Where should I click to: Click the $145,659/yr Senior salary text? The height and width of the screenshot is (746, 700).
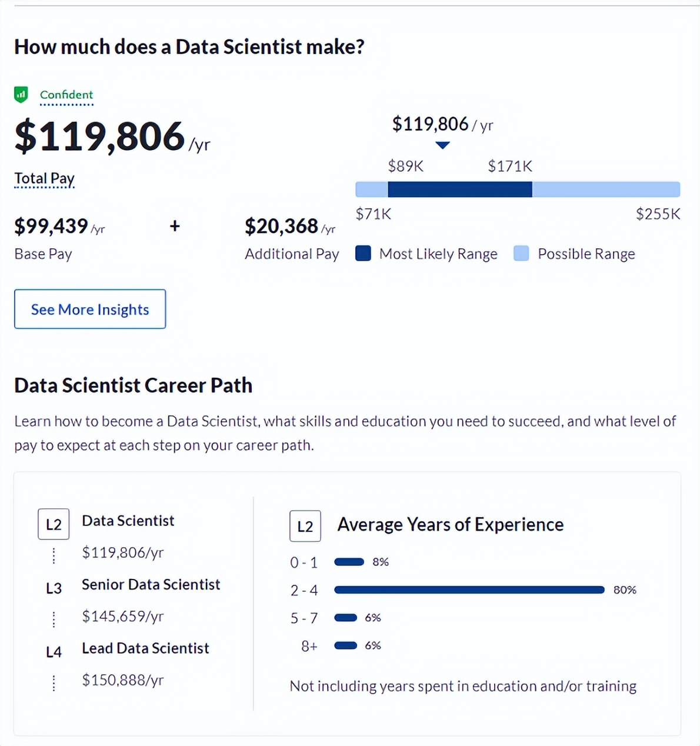pos(123,616)
